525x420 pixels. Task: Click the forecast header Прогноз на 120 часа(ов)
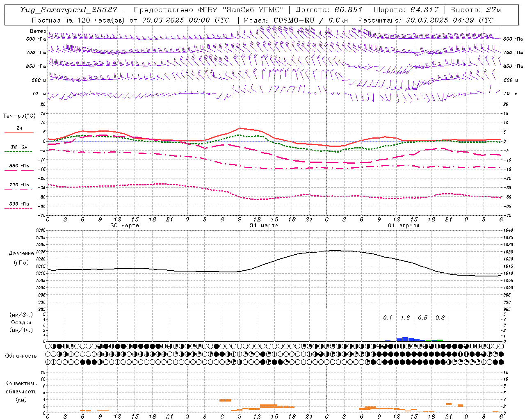tap(79, 20)
